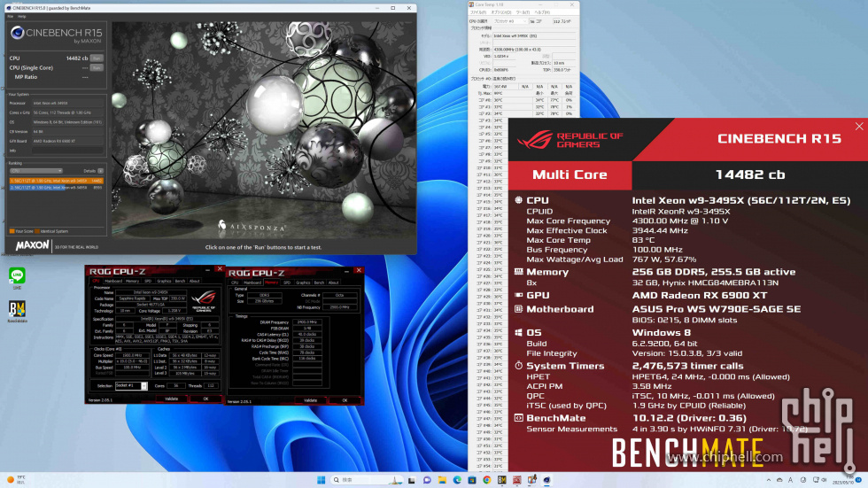868x488 pixels.
Task: Run the Cinebench CPU test
Action: [97, 58]
